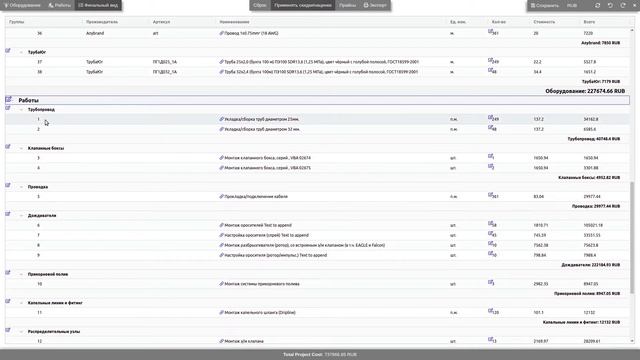Click edit icon beside Распределительные узлы group
Viewport: 640px width, 360px height.
(8, 330)
